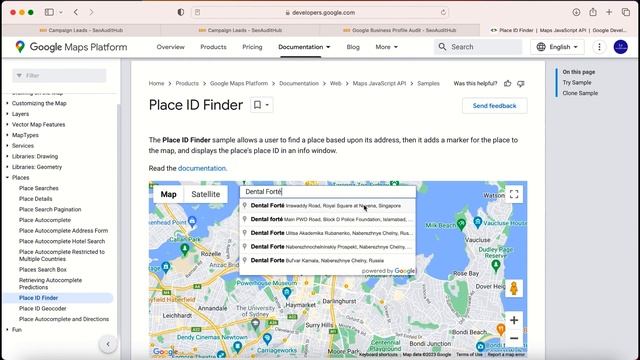
Task: Open the Products nav item
Action: pos(213,47)
